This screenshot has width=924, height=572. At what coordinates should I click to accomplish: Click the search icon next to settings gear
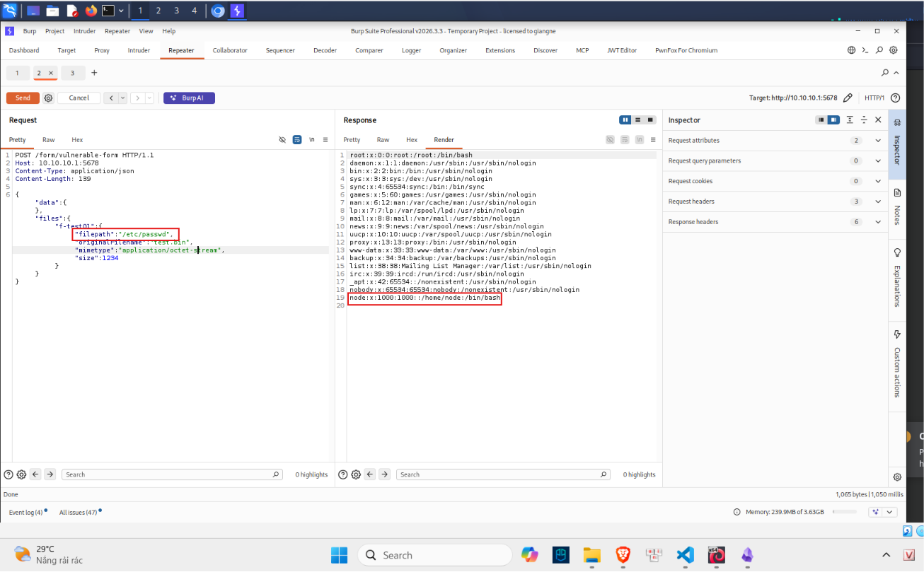pyautogui.click(x=879, y=50)
